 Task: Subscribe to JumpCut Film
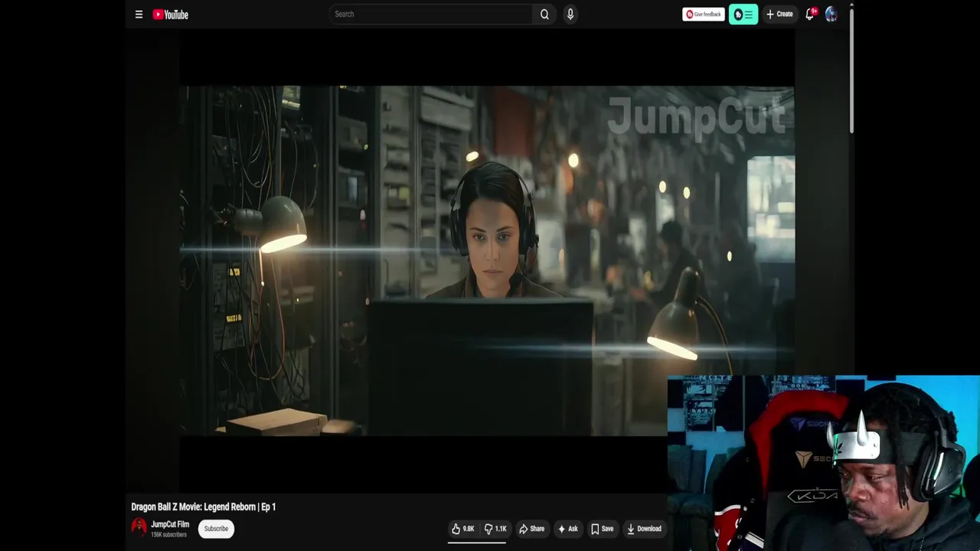pos(216,529)
